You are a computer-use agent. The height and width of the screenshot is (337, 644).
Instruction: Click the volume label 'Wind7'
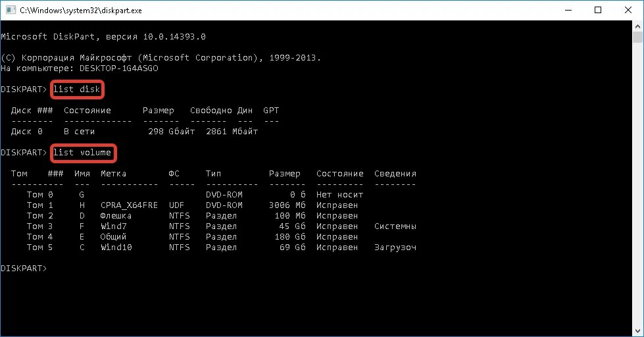(113, 226)
